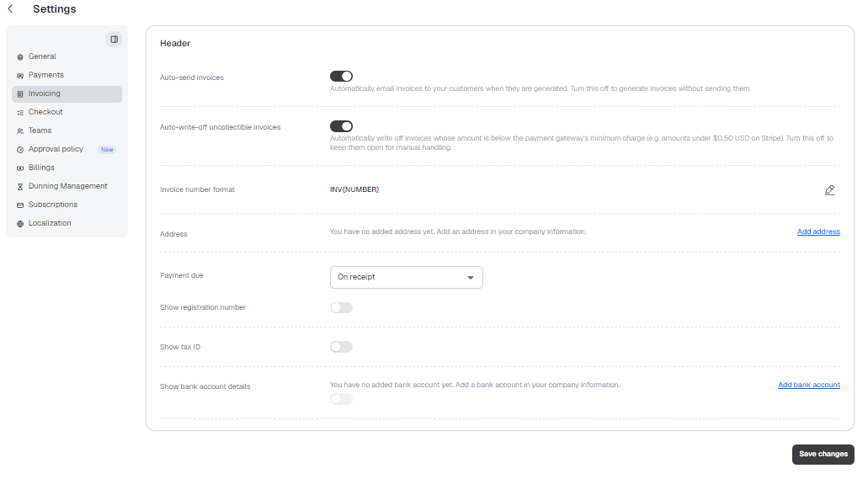Click the Show bank account details label

point(205,386)
